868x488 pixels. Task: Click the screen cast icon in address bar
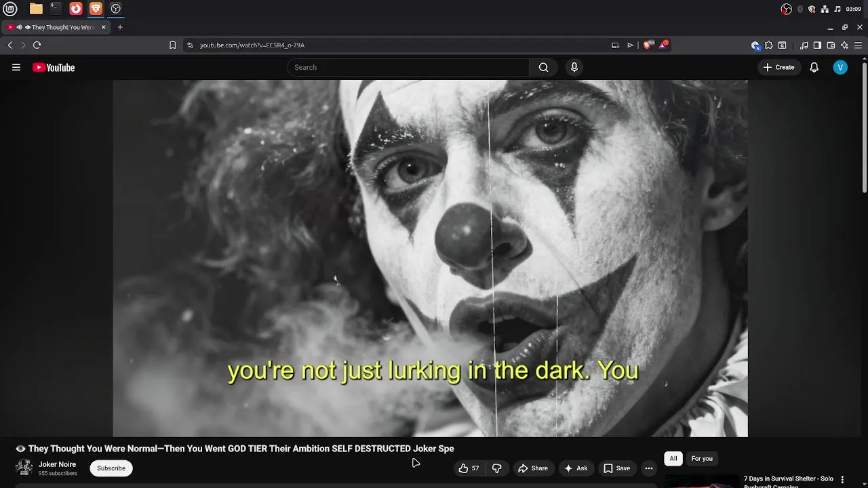pos(615,45)
